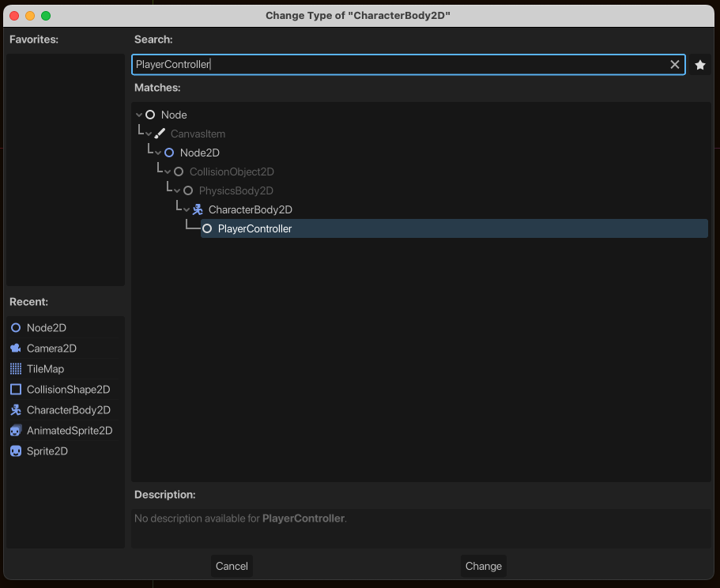Choose TileMap text from Recent list
This screenshot has width=720, height=588.
[46, 369]
